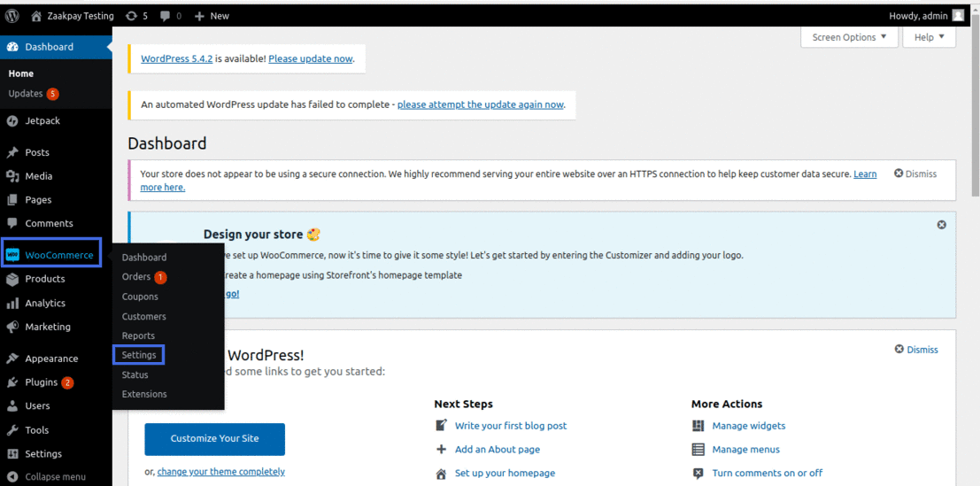This screenshot has height=486, width=980.
Task: Click please attempt the update again now
Action: coord(481,104)
